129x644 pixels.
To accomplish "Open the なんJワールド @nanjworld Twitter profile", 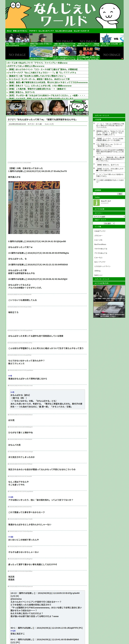I will point(106,202).
